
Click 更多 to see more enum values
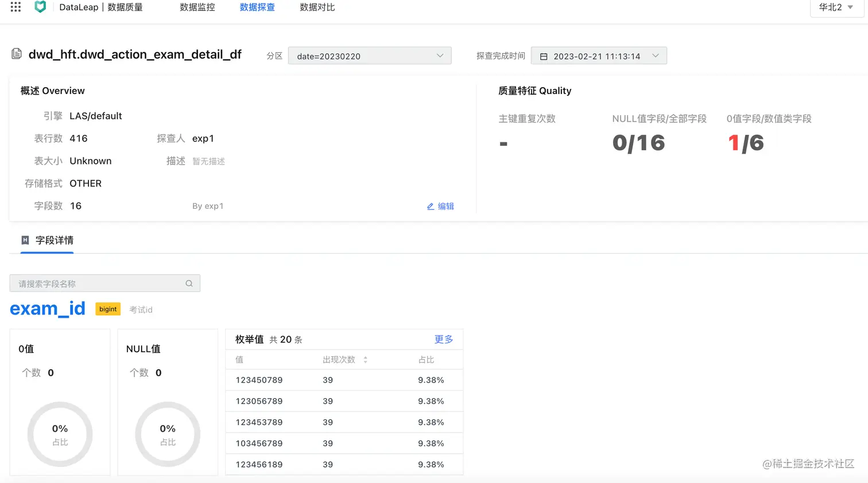click(x=444, y=339)
